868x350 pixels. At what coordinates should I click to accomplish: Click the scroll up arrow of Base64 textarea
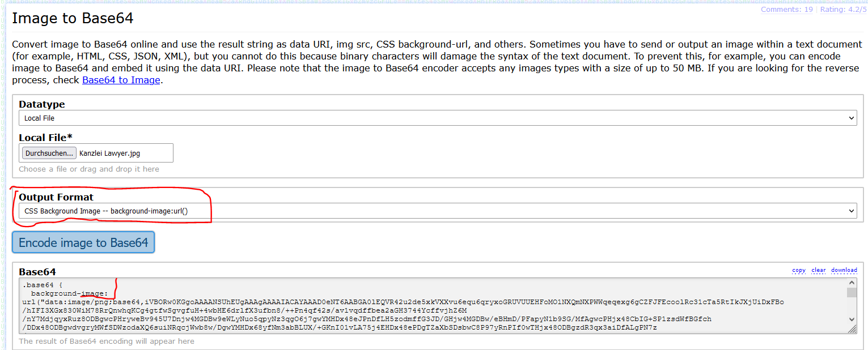point(852,283)
